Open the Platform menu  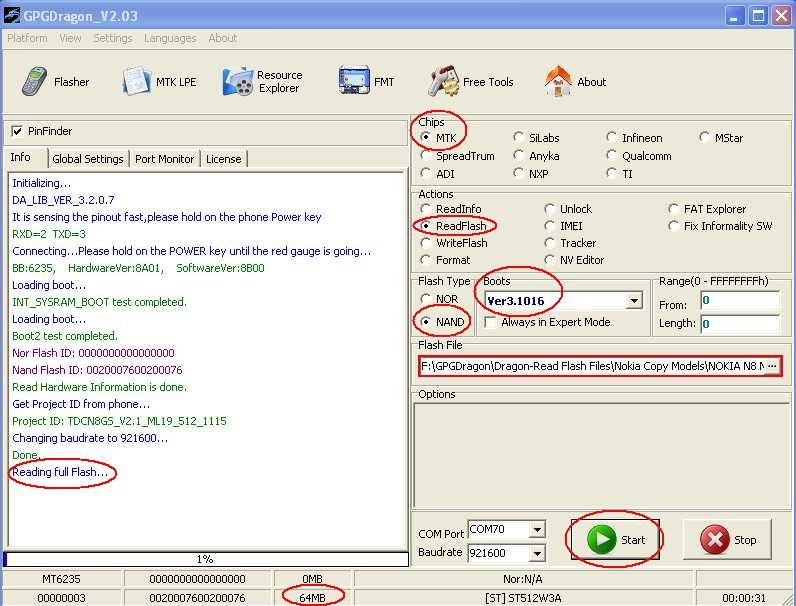click(x=27, y=38)
